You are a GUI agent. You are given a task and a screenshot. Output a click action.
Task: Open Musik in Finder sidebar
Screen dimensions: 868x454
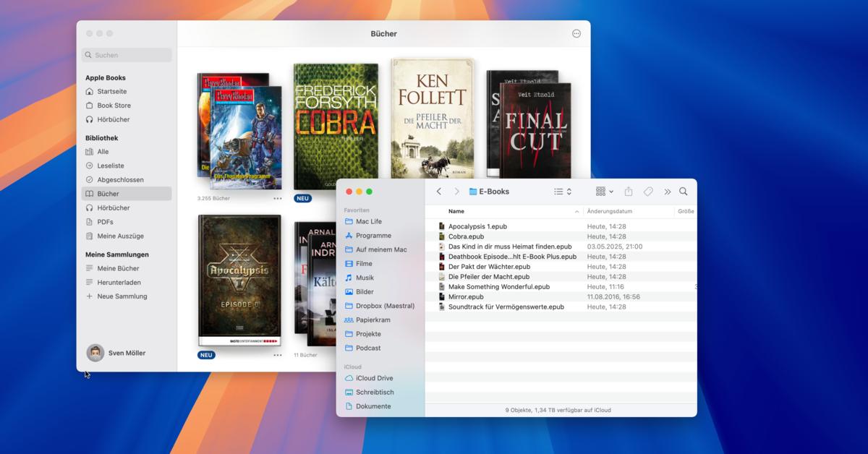click(x=365, y=278)
